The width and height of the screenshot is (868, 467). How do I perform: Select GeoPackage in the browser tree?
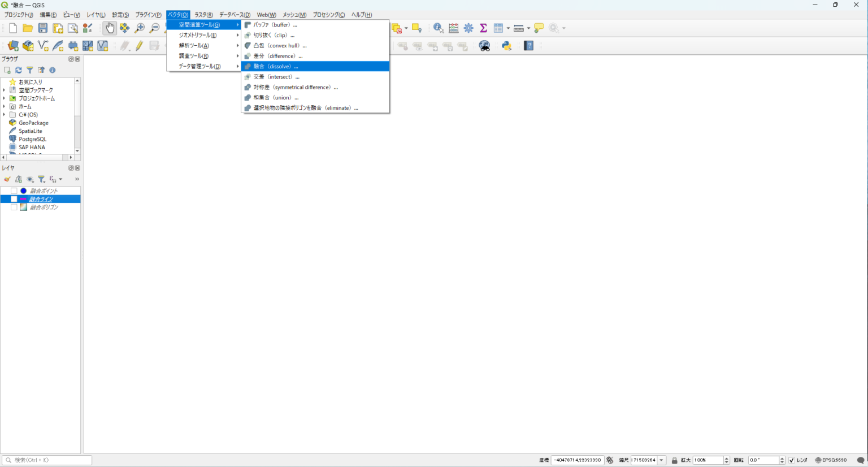[x=33, y=123]
